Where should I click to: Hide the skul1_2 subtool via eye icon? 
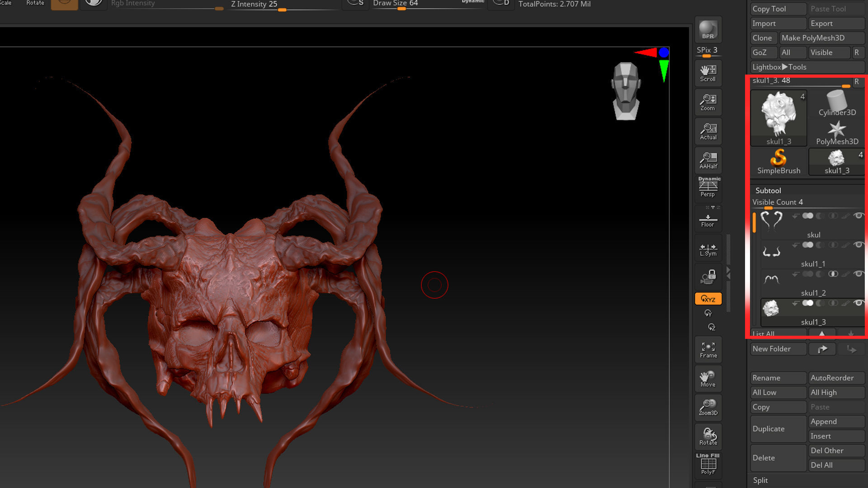pos(858,274)
